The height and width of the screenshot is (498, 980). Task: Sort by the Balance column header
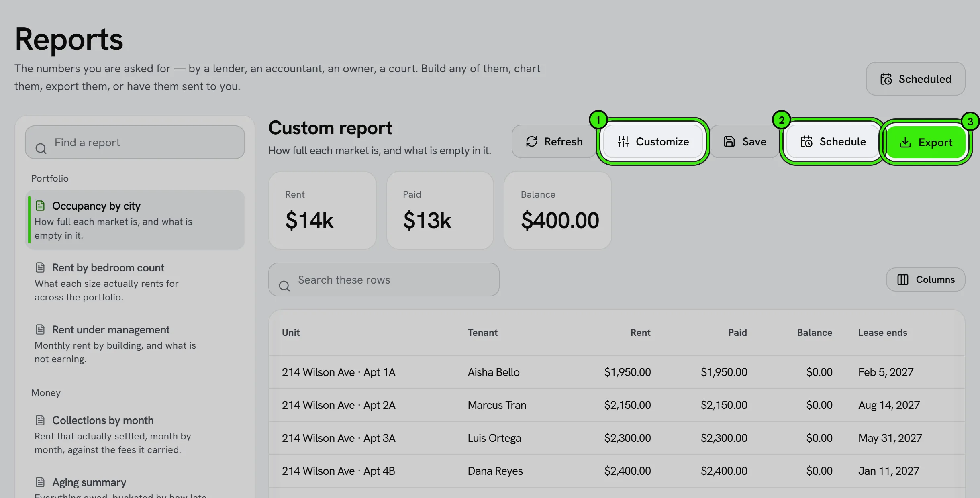pyautogui.click(x=815, y=333)
